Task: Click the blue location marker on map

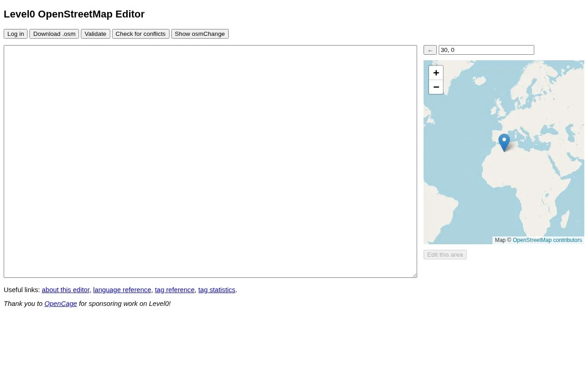Action: [504, 143]
